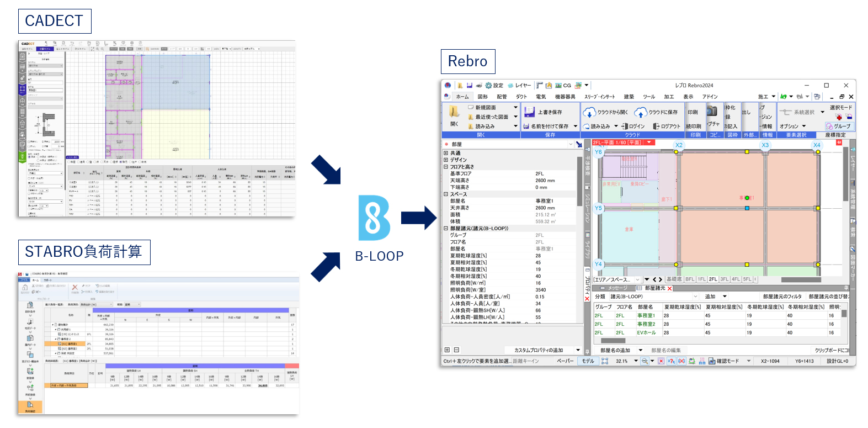868x428 pixels.
Task: Click the 部屋名の追加 button
Action: tap(615, 350)
